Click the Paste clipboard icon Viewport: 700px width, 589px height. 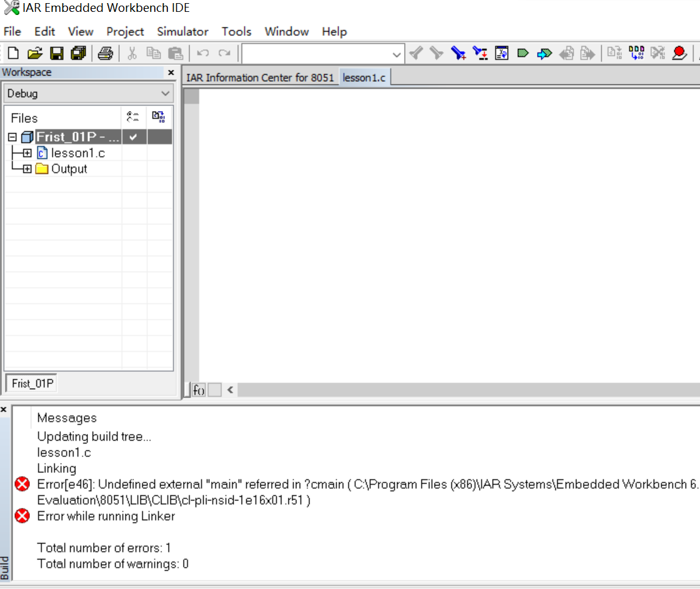(x=175, y=54)
